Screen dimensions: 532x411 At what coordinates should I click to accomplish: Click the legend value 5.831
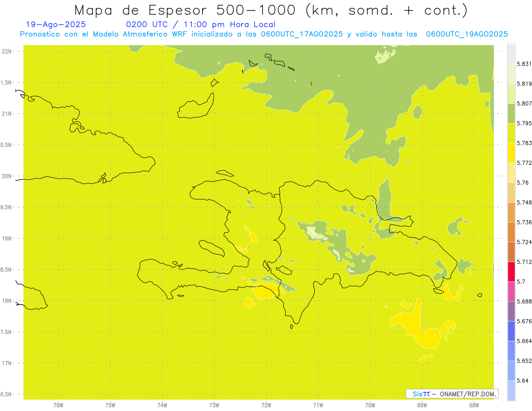point(524,64)
